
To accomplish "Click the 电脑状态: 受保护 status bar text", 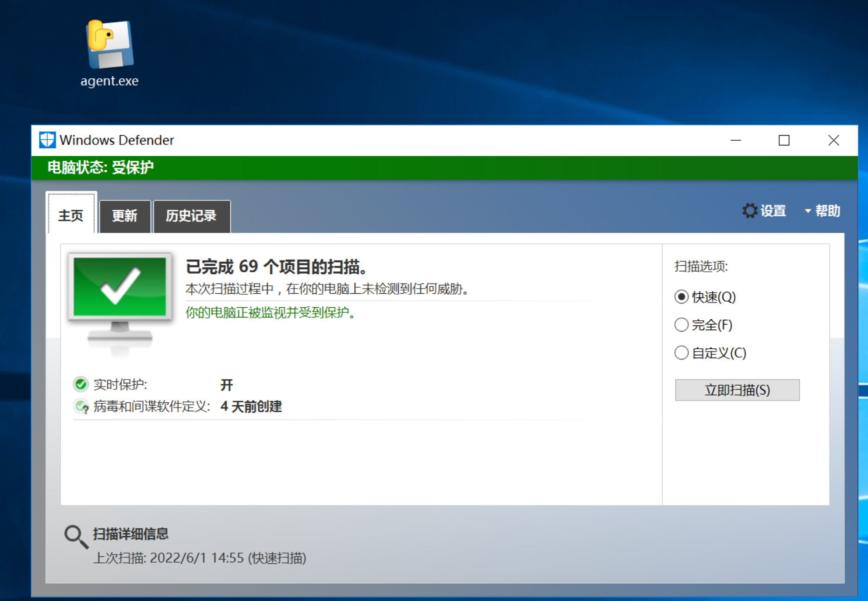I will pyautogui.click(x=100, y=167).
